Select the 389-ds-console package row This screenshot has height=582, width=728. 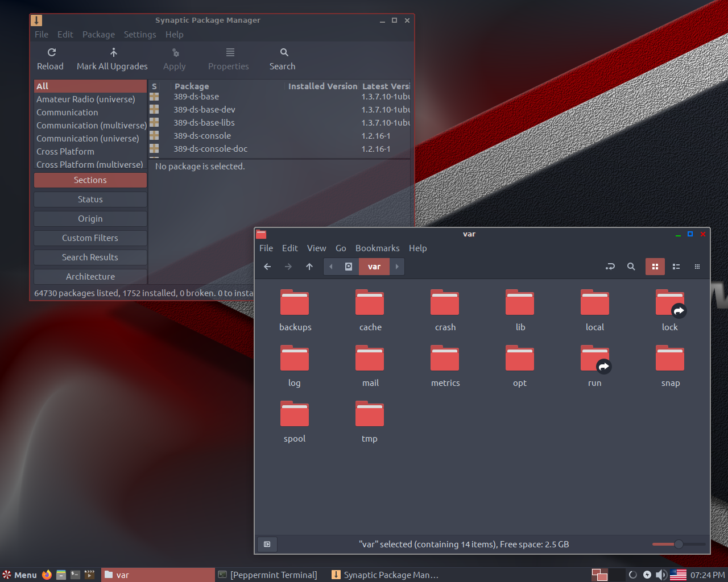[279, 136]
